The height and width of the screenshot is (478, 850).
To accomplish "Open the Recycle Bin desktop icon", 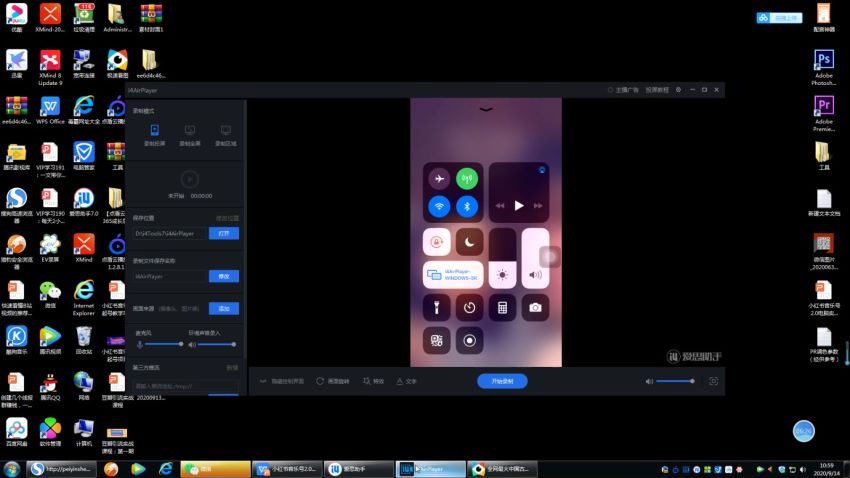I will click(x=83, y=340).
